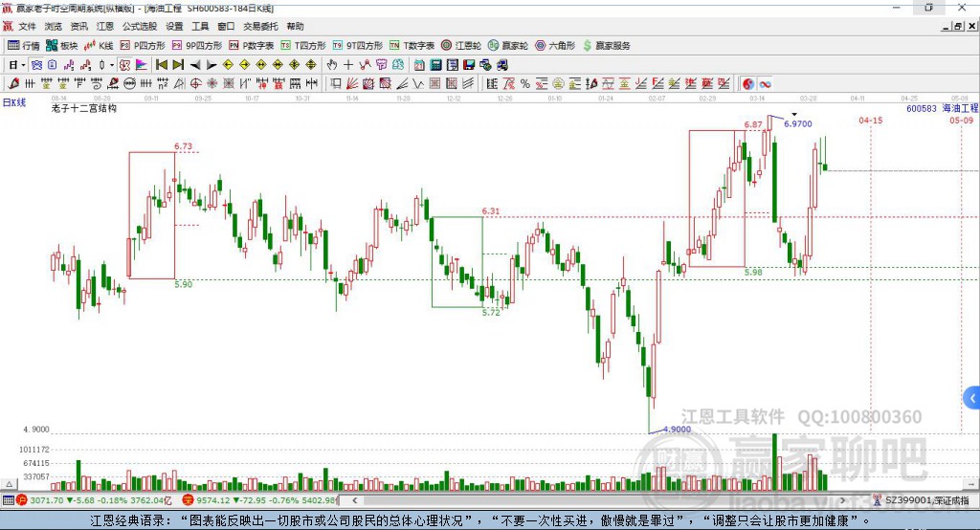980x530 pixels.
Task: Open the 工具 menu
Action: (200, 26)
